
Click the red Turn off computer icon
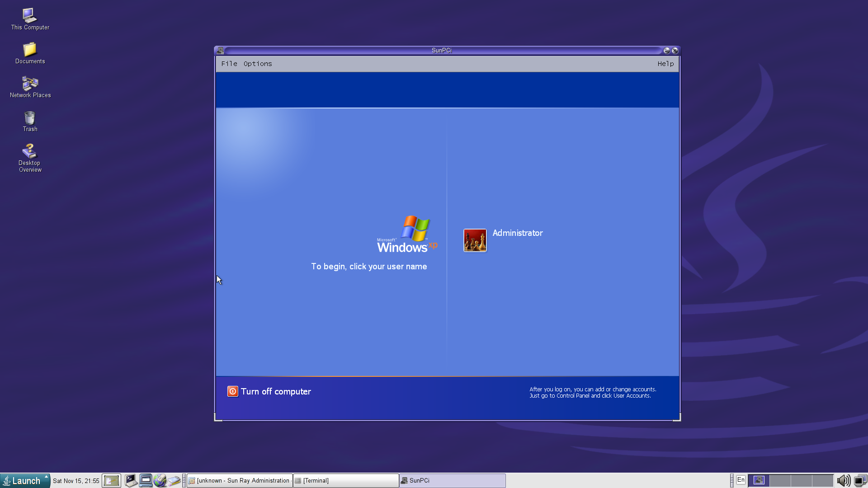[x=232, y=391]
